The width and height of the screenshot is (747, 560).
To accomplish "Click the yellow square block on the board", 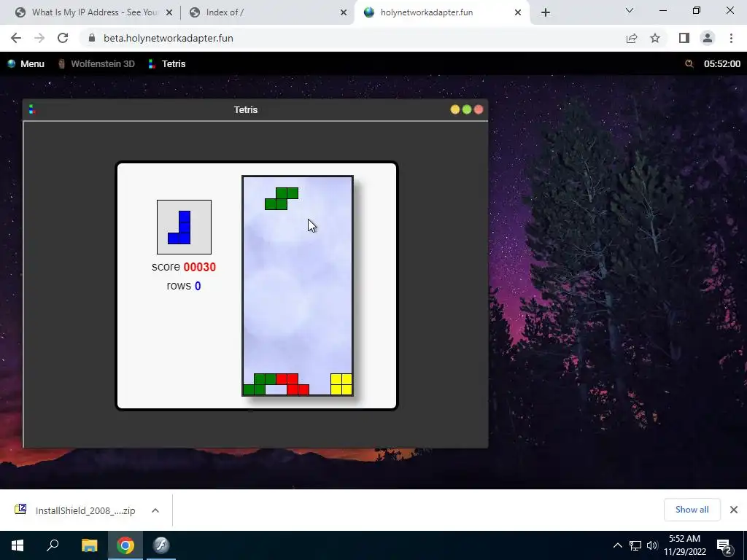I will click(341, 384).
